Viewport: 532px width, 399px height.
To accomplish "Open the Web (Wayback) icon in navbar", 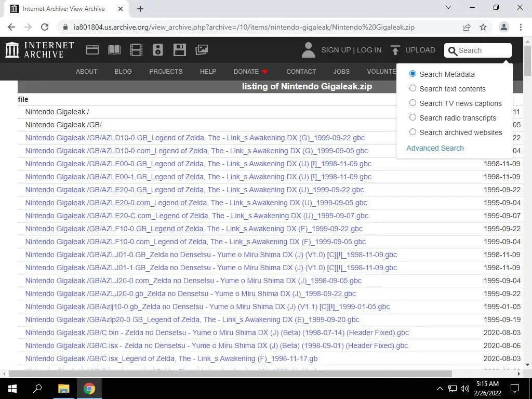I will click(x=92, y=50).
